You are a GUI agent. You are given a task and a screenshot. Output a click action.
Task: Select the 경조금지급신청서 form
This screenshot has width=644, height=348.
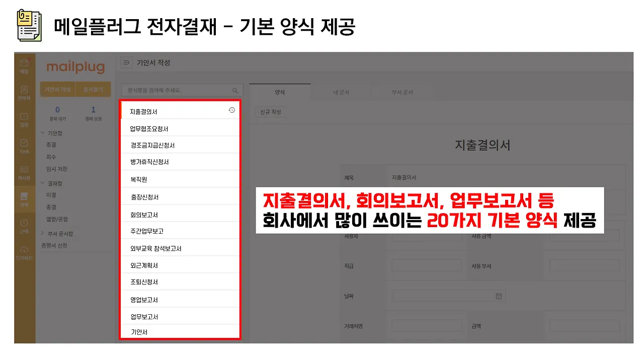click(x=180, y=145)
